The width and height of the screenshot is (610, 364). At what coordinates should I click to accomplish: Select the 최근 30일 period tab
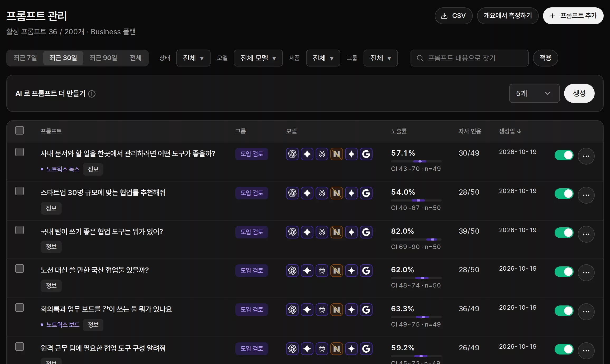point(63,58)
